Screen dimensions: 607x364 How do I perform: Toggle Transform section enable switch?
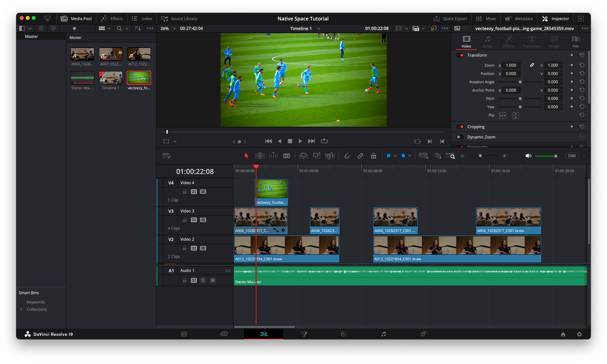coord(460,55)
